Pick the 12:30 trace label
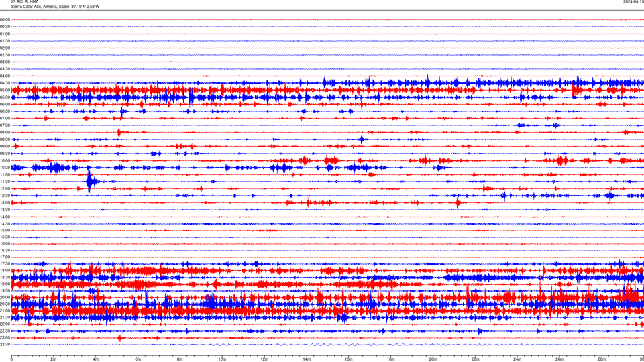Image resolution: width=644 pixels, height=362 pixels. click(x=5, y=195)
